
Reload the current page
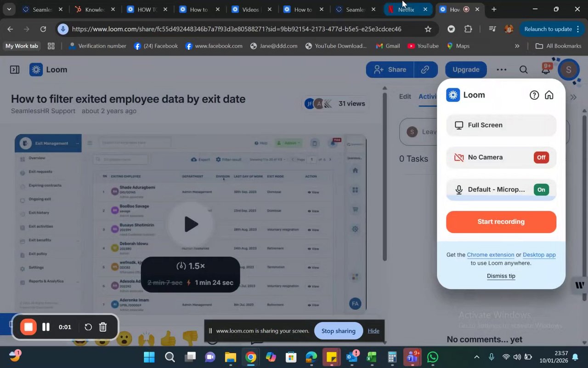click(x=43, y=29)
